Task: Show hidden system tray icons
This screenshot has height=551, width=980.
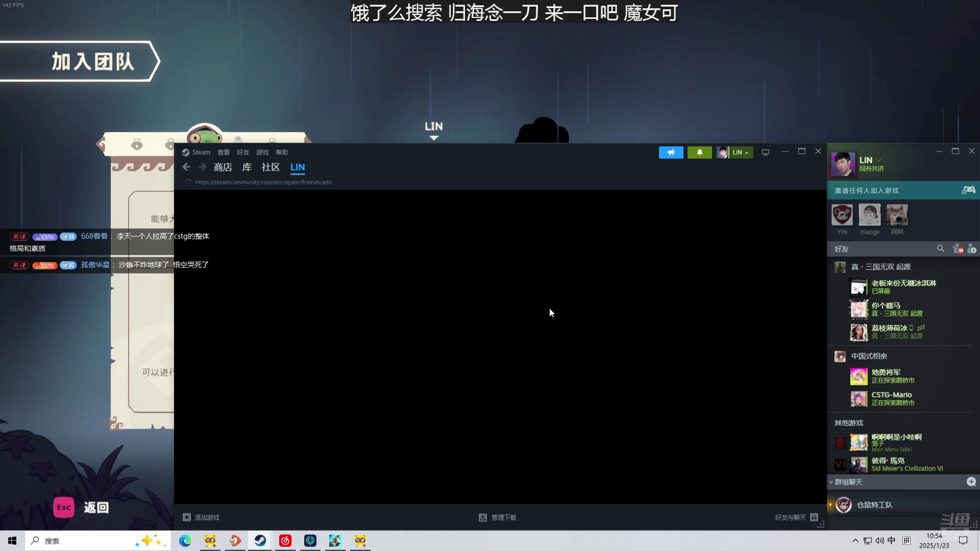Action: point(855,541)
